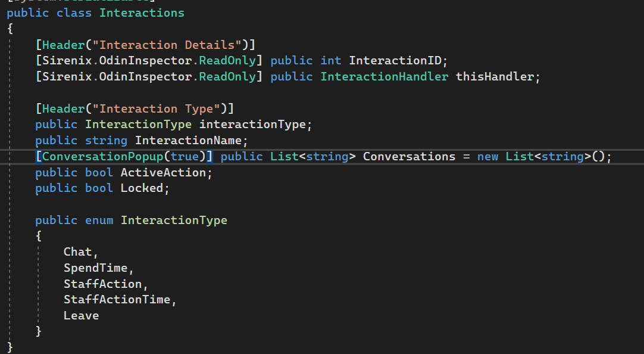Click the thisHandler variable name
Viewport: 644px width, 354px height.
(x=495, y=77)
